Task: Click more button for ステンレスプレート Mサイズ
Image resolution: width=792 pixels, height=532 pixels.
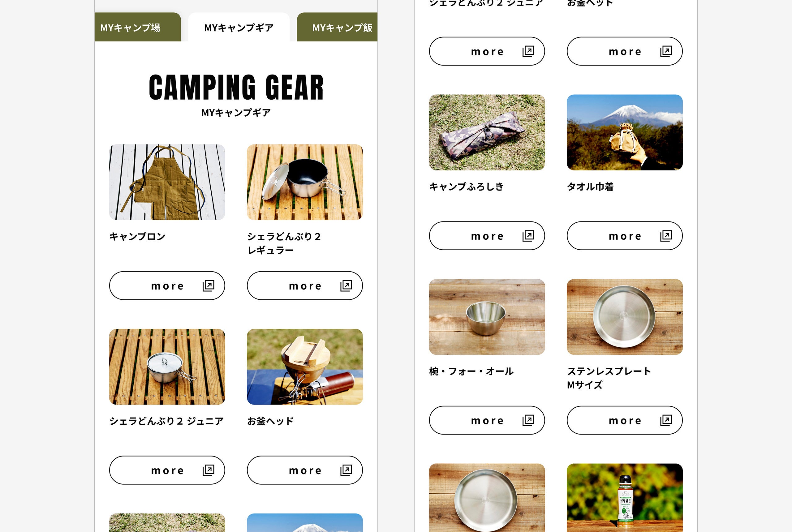Action: [625, 420]
